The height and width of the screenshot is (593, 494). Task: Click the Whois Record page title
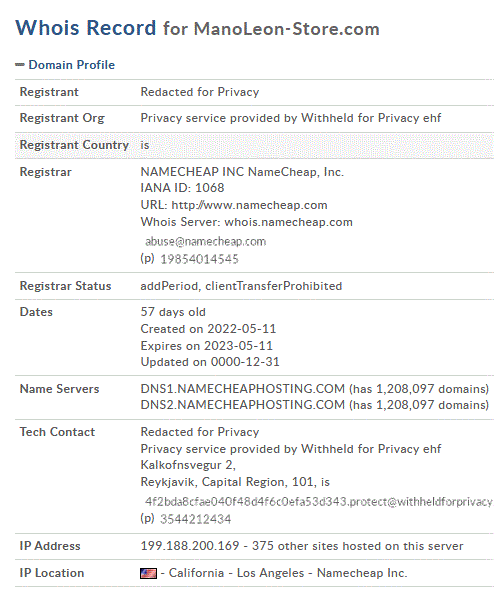85,28
